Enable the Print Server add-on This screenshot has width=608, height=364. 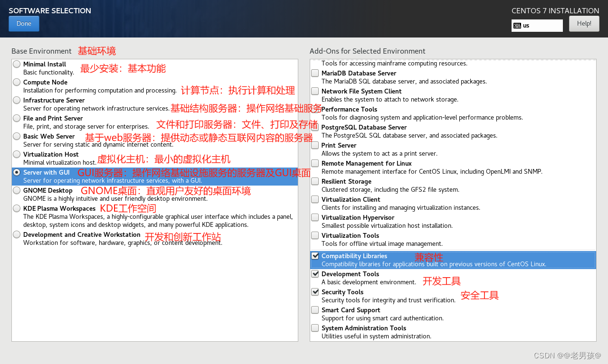pos(315,145)
